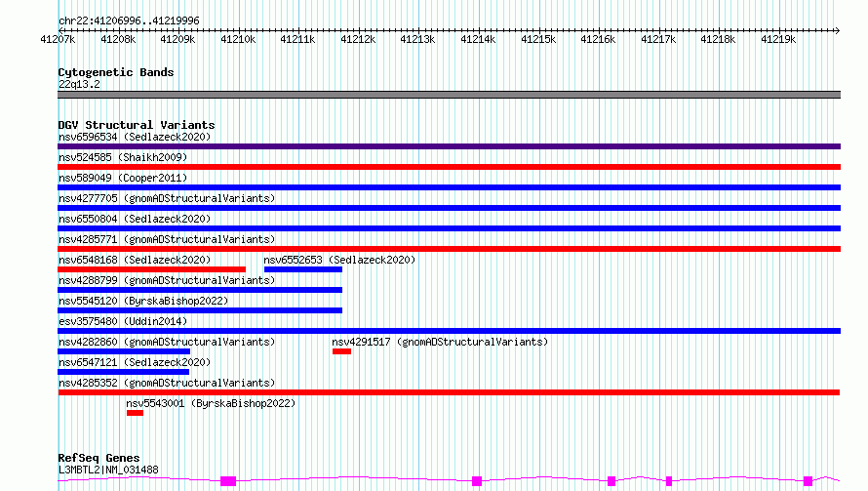Open nsv589049 (Cooper2011) variant label
The image size is (868, 491).
(123, 178)
